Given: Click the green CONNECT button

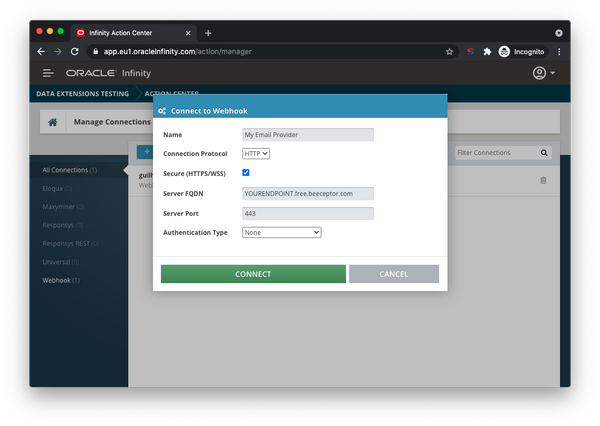Looking at the screenshot, I should tap(253, 274).
